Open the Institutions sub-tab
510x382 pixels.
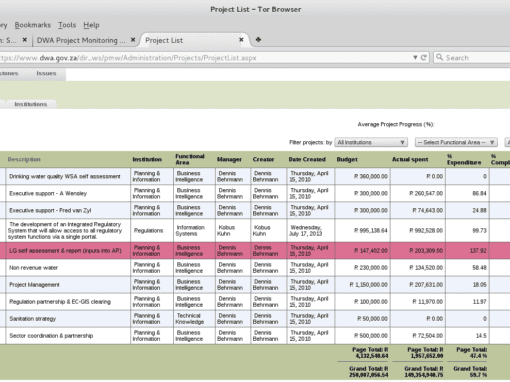pos(31,104)
